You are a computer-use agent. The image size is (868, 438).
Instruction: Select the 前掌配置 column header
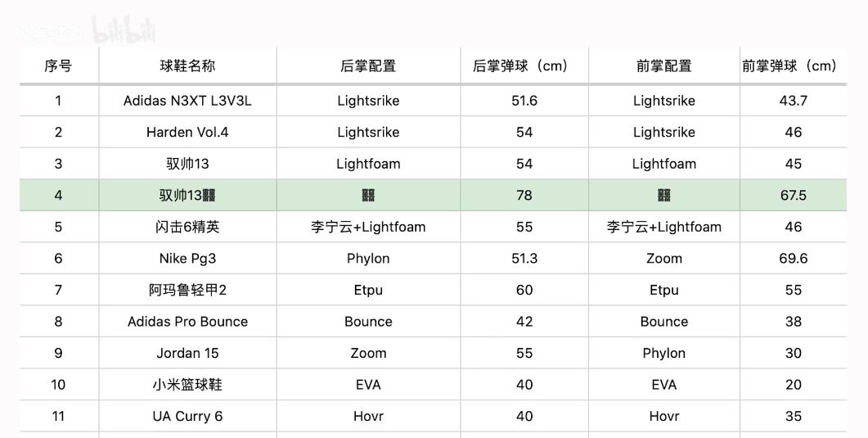(663, 66)
